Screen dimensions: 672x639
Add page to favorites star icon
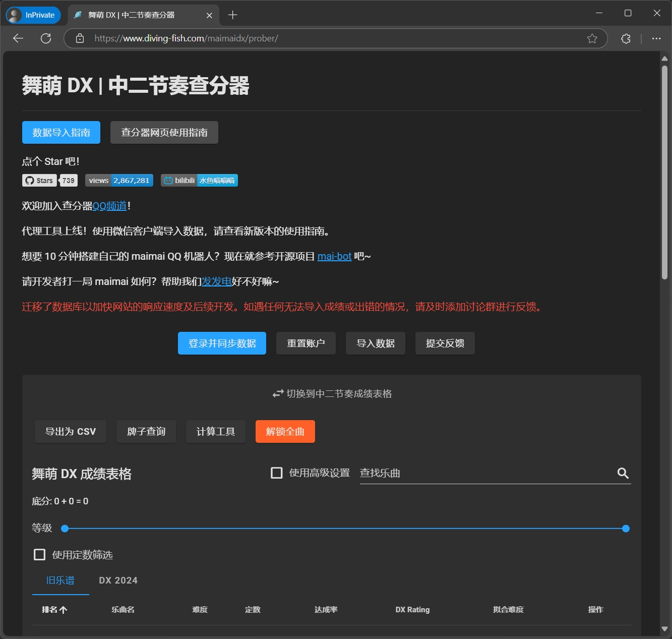pyautogui.click(x=592, y=38)
